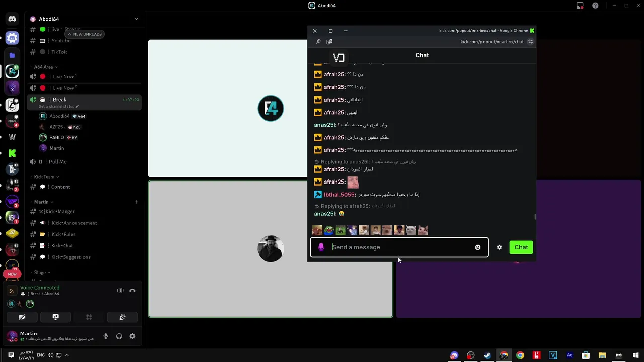Open Martin user profile avatar

12,336
